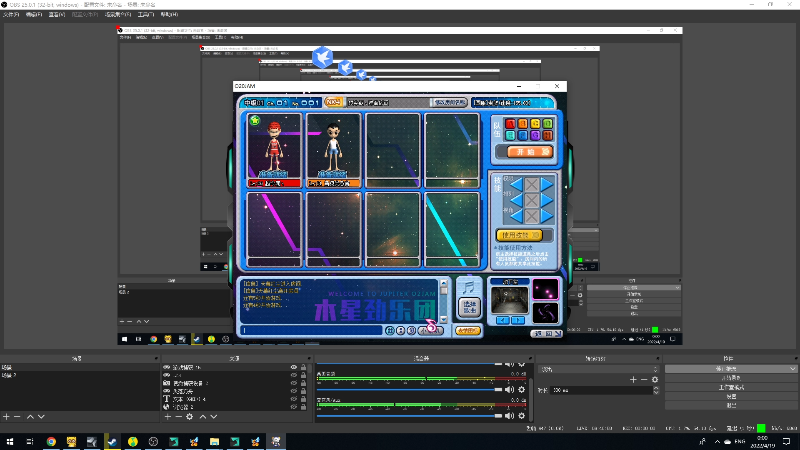Open Windows notification center icon
The image size is (800, 450).
pos(787,441)
